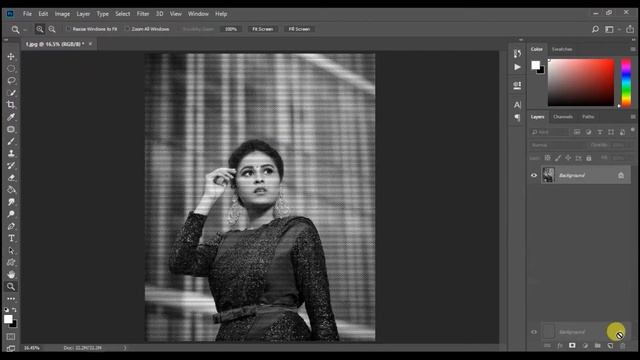Select the Quick Selection tool
The height and width of the screenshot is (360, 640).
[x=11, y=93]
